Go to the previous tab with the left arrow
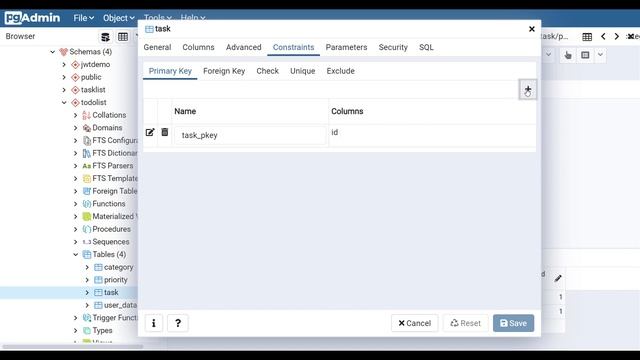The width and height of the screenshot is (640, 360). tap(603, 36)
